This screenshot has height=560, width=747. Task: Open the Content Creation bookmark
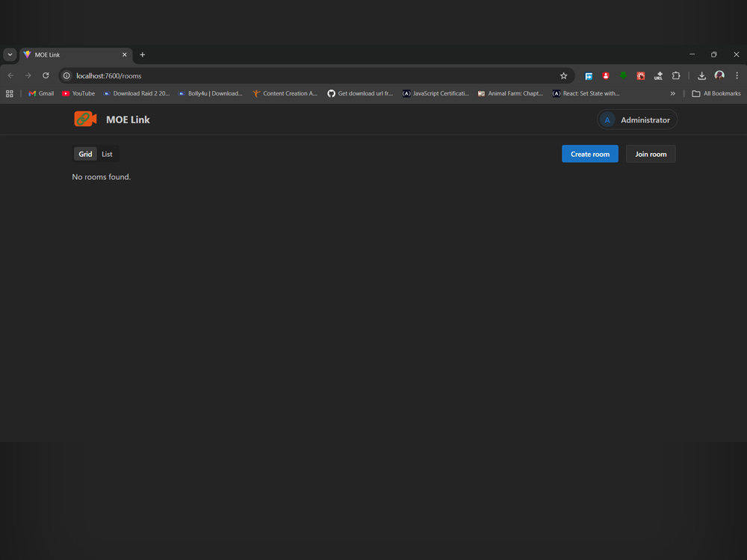(285, 94)
